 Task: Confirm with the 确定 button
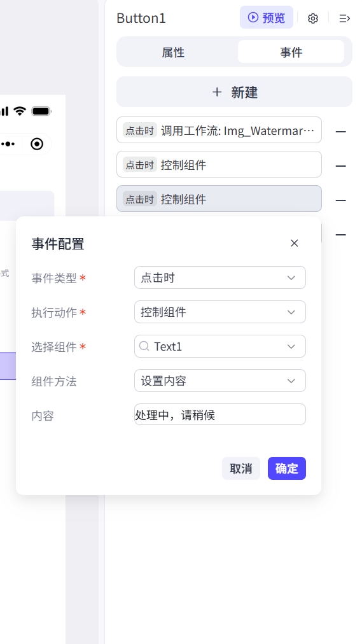coord(286,468)
